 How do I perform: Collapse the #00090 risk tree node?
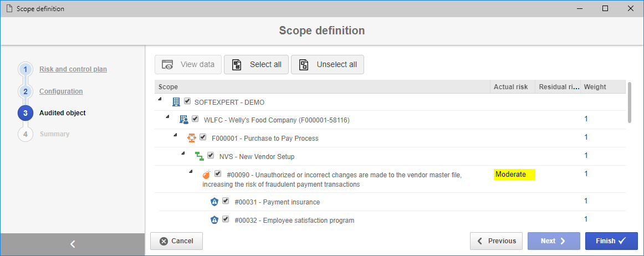coord(191,171)
